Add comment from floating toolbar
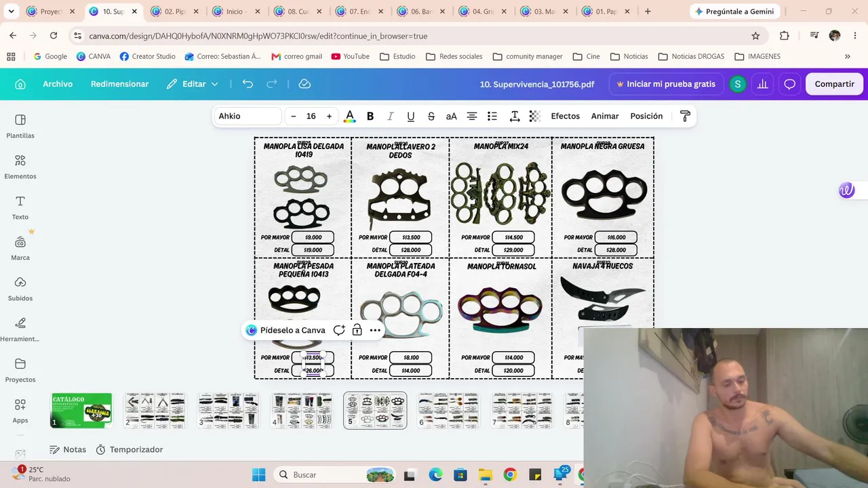 (339, 330)
